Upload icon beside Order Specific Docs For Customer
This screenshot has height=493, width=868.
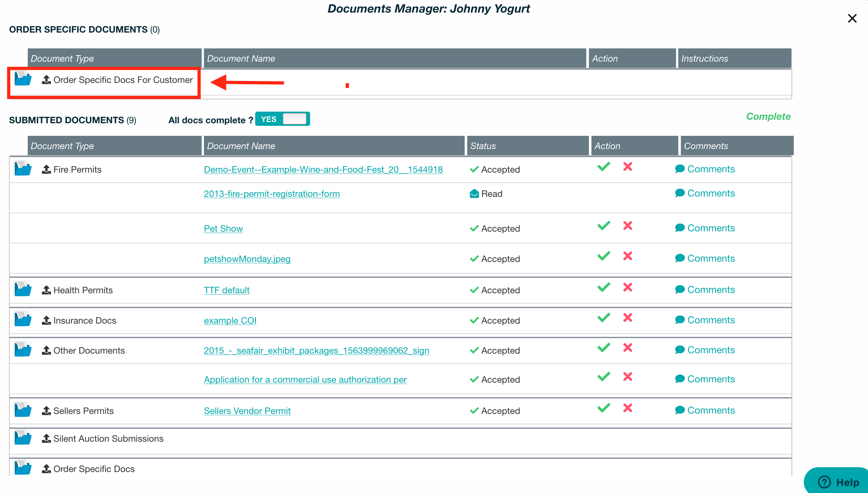46,80
